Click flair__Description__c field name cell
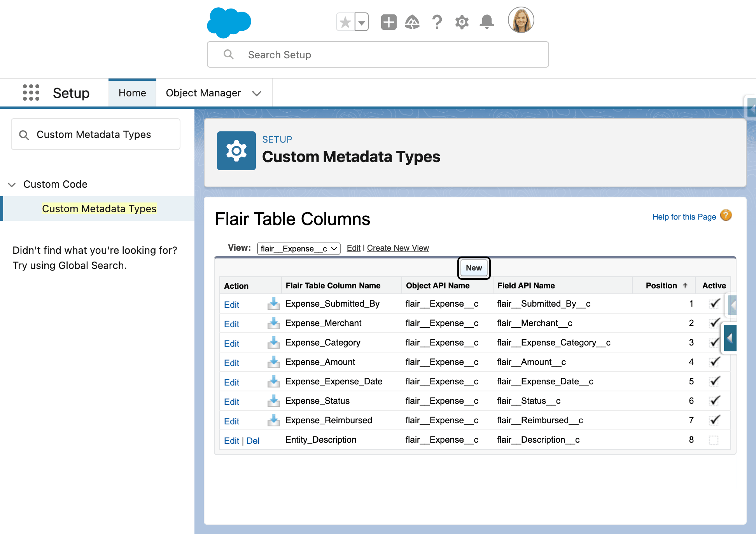The image size is (756, 534). click(538, 440)
